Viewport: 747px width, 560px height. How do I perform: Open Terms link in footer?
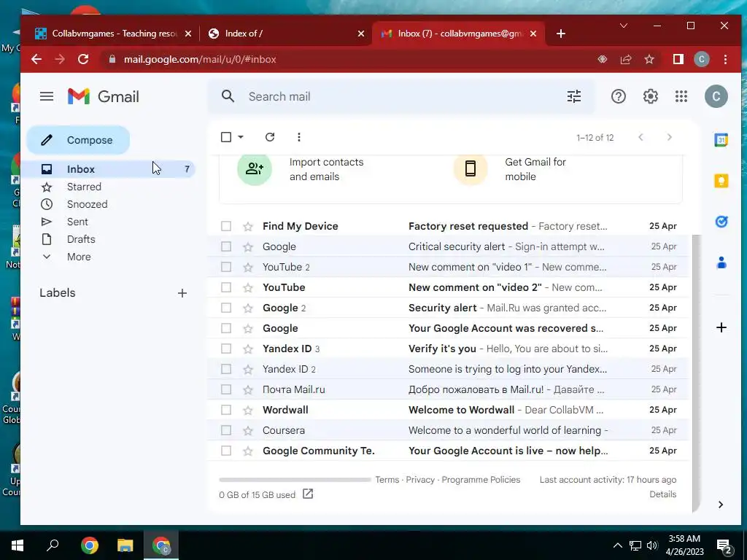pos(387,480)
